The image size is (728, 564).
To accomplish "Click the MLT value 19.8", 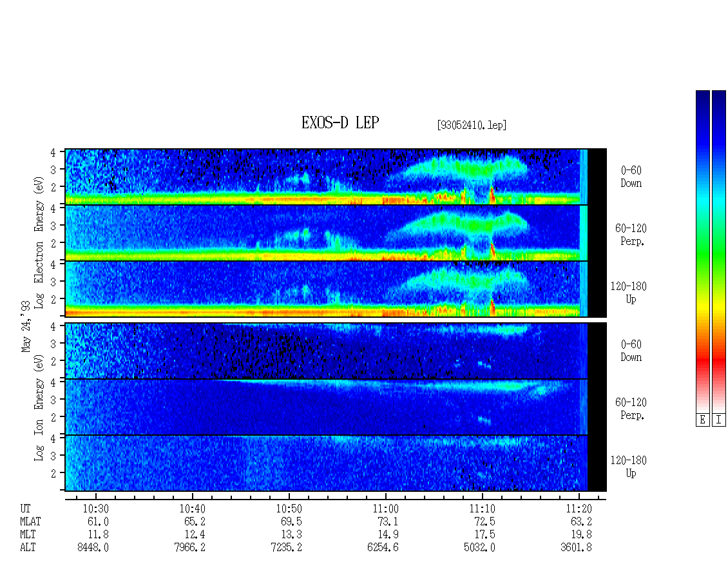I will point(581,535).
